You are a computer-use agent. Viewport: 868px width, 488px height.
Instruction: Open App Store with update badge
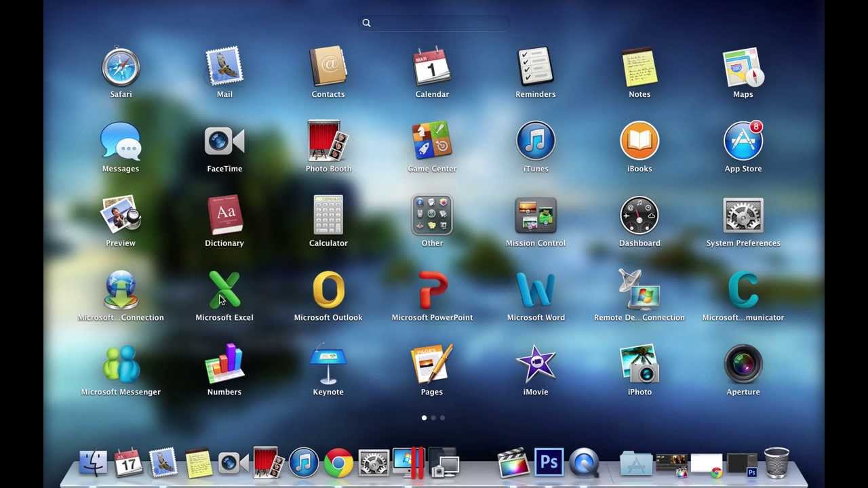(x=743, y=142)
